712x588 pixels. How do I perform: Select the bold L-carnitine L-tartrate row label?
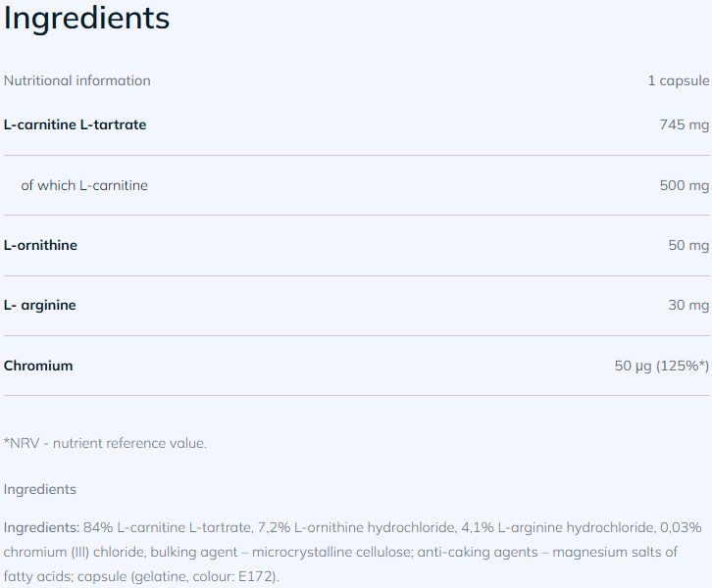(76, 124)
